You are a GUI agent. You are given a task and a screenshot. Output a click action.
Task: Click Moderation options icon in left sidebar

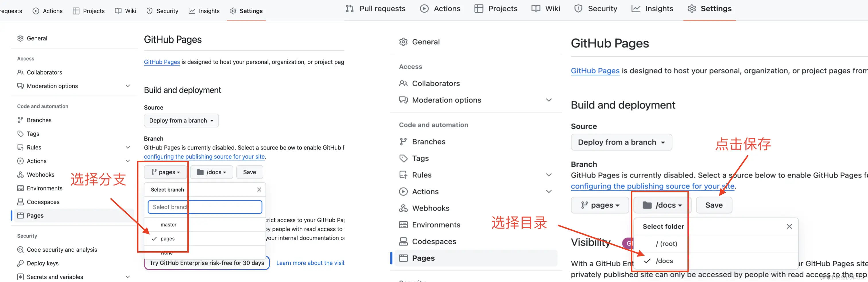pyautogui.click(x=21, y=86)
